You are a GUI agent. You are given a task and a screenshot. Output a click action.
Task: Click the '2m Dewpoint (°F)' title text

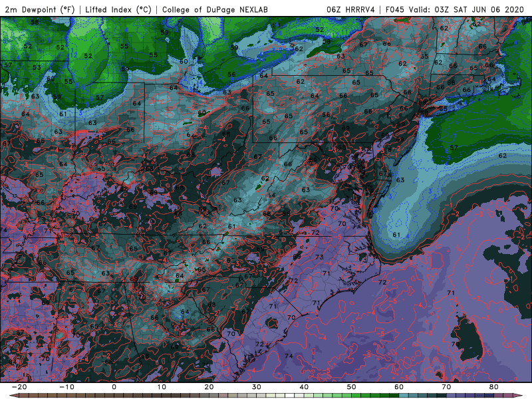click(39, 9)
